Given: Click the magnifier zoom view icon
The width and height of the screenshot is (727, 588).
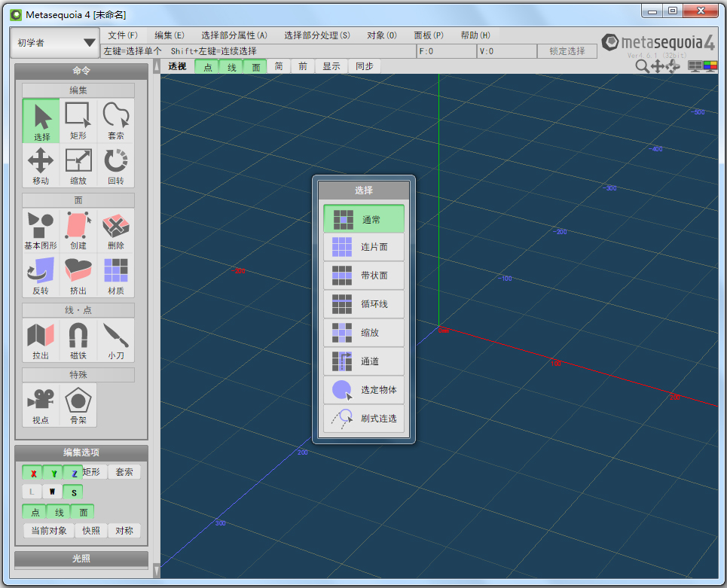Looking at the screenshot, I should (642, 66).
